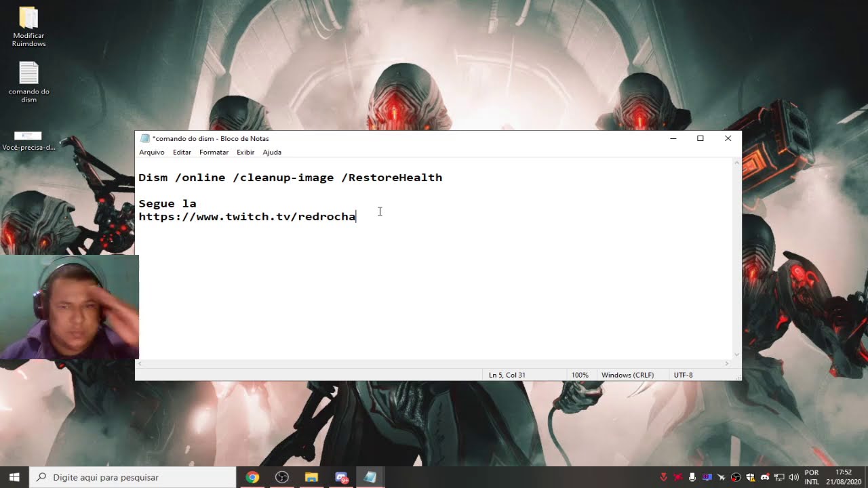Screen dimensions: 868x488
Task: Click the POR INTL language indicator
Action: [811, 477]
